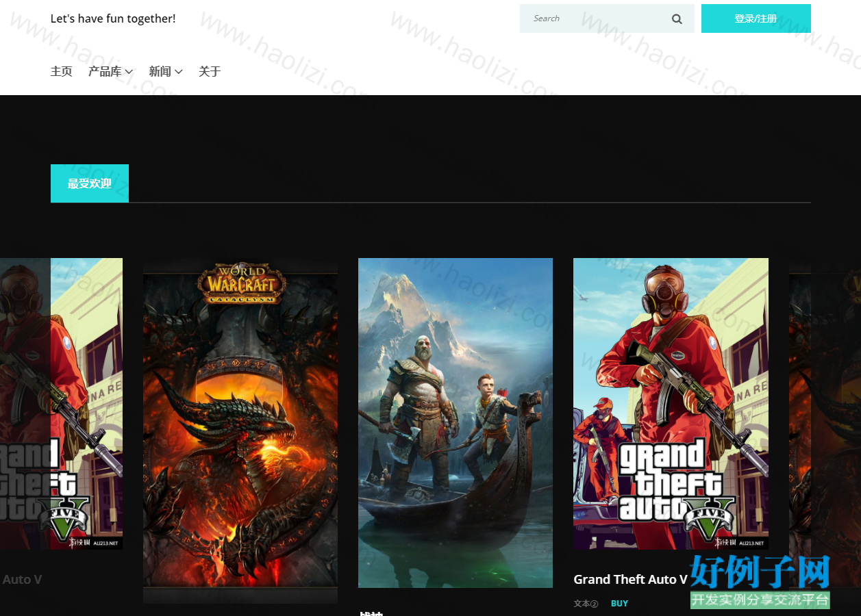
Task: Expand the 产品库 dropdown menu
Action: pos(110,71)
